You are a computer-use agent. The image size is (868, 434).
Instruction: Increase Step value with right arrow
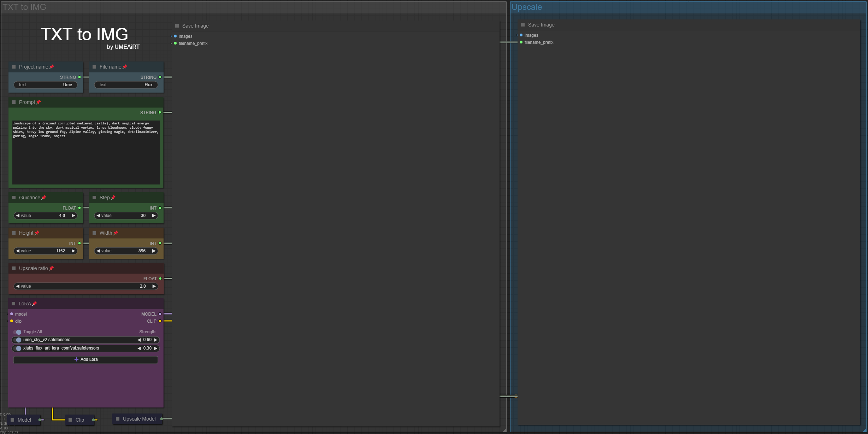point(154,216)
